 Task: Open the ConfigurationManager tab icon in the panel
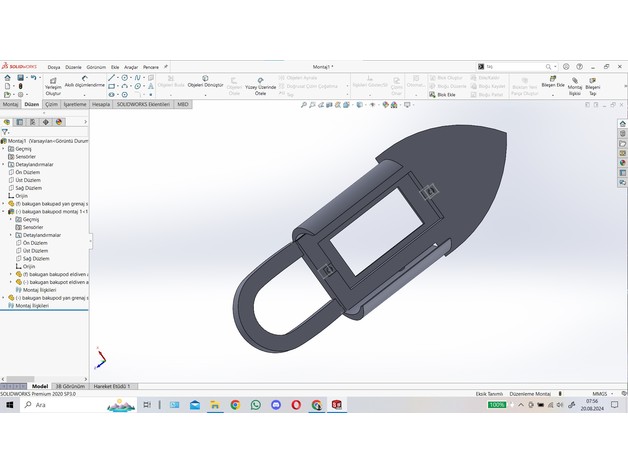tap(33, 122)
